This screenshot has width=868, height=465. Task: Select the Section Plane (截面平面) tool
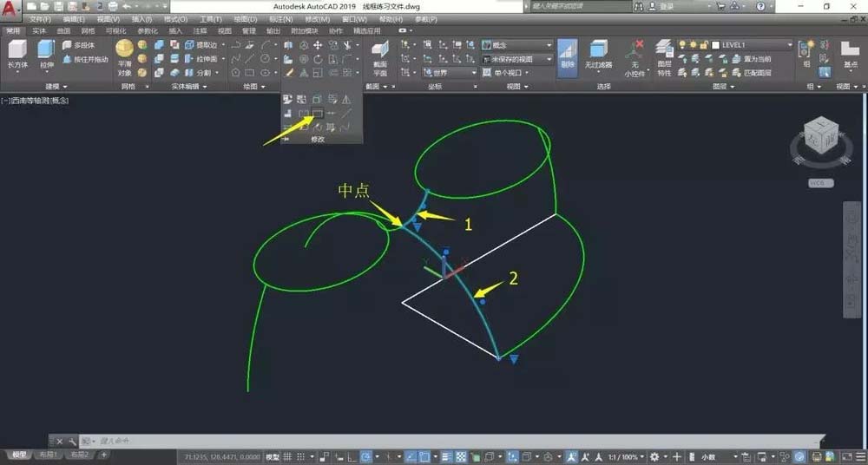380,58
